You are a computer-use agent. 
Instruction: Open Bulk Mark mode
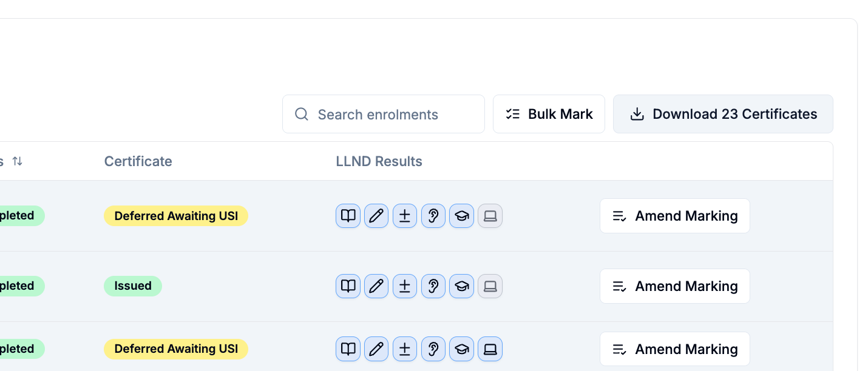[549, 114]
